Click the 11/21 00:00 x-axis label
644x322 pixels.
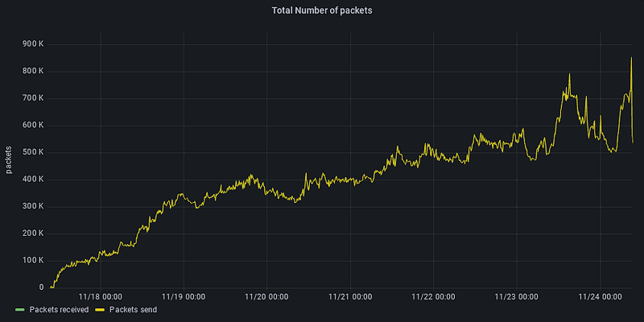[x=349, y=297]
